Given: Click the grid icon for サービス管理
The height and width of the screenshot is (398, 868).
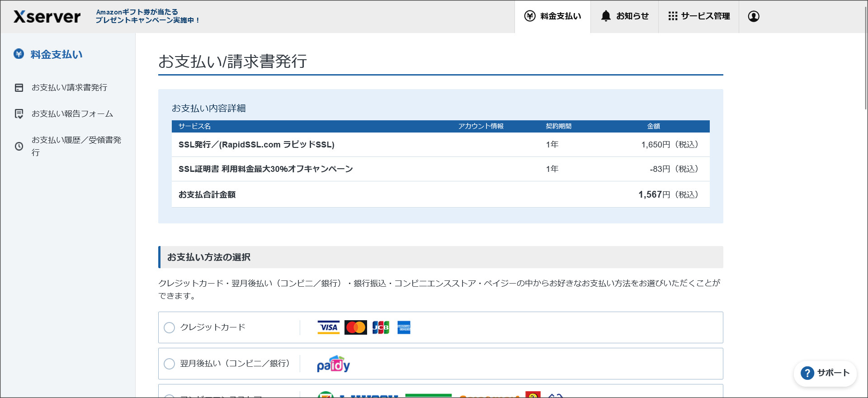Looking at the screenshot, I should 673,16.
